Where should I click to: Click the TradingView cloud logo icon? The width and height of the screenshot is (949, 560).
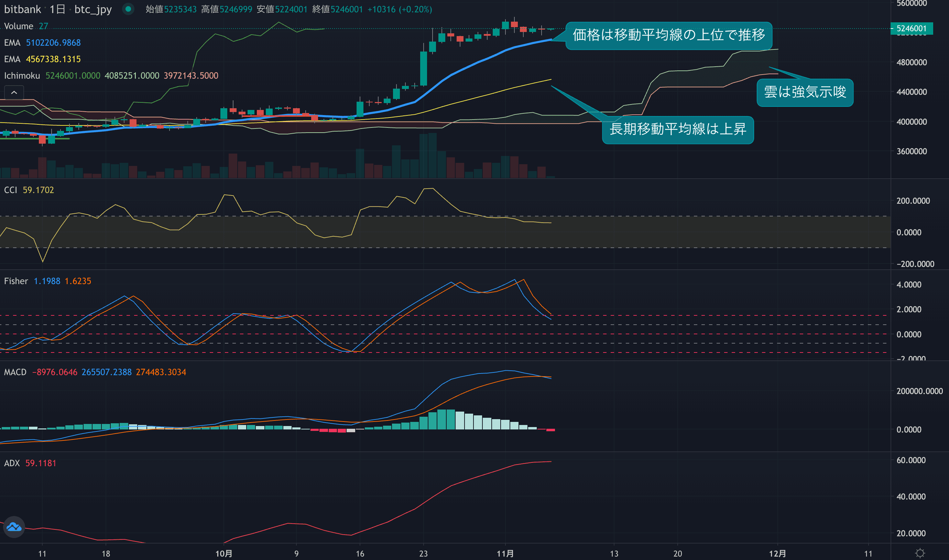(x=14, y=527)
